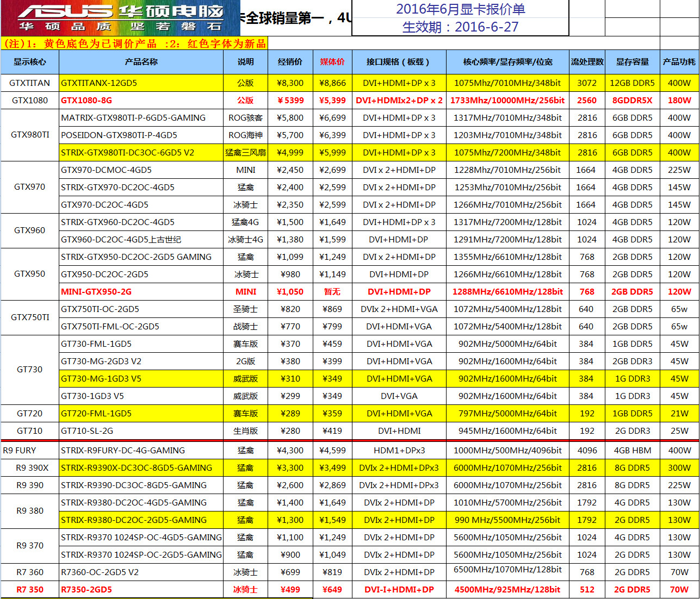Click the '核心频率/显存频率/位宽' header
Viewport: 700px width, 599px height.
click(x=508, y=62)
